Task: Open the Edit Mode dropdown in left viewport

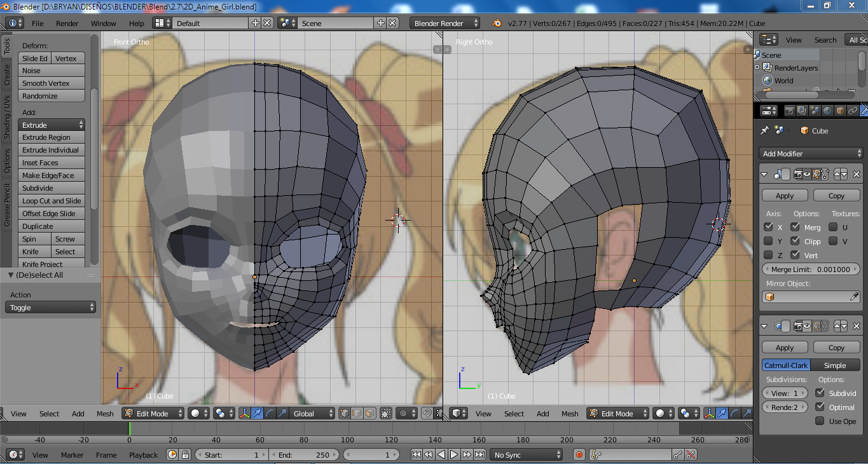Action: pyautogui.click(x=153, y=413)
